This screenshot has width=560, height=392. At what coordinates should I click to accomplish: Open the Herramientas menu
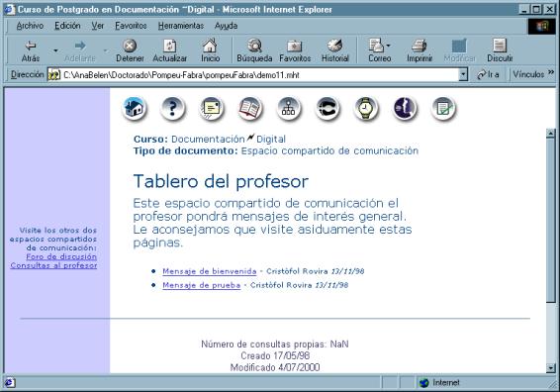point(181,26)
